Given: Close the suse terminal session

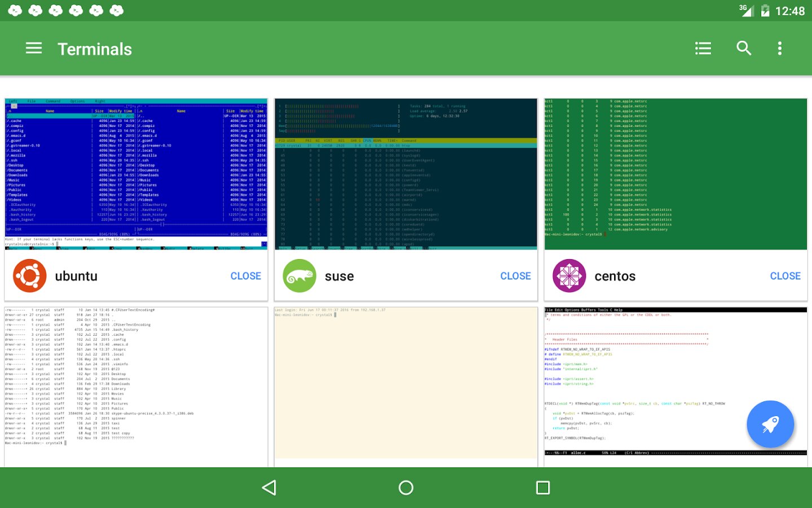Looking at the screenshot, I should point(515,276).
